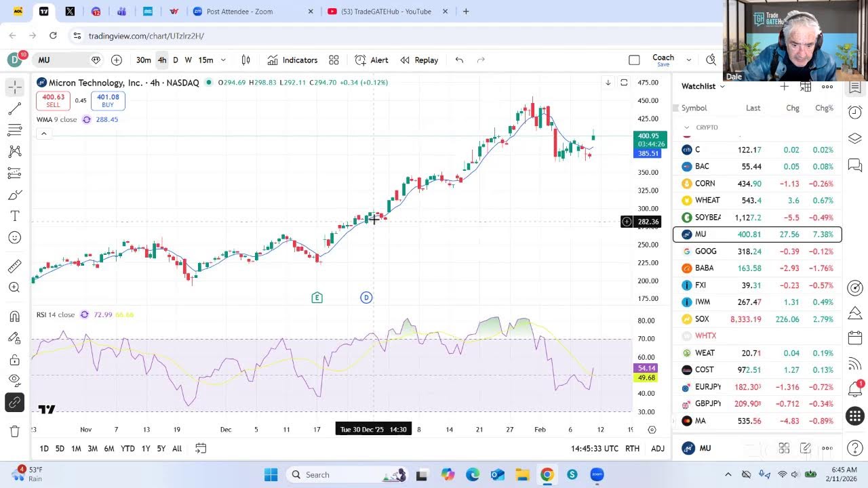Open watchlist advanced view icon
This screenshot has height=488, width=868.
[x=806, y=86]
